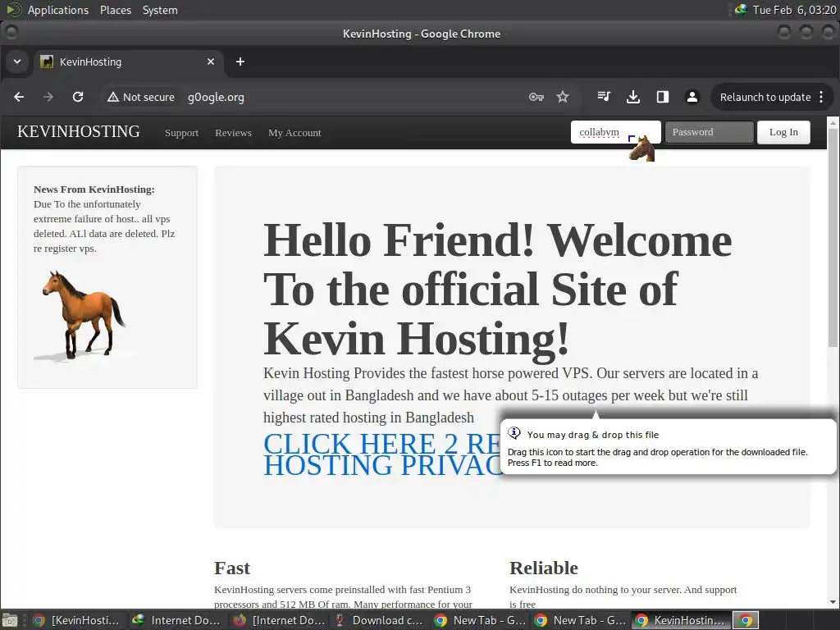Image resolution: width=840 pixels, height=630 pixels.
Task: Click the info icon in drag tooltip
Action: pos(514,433)
